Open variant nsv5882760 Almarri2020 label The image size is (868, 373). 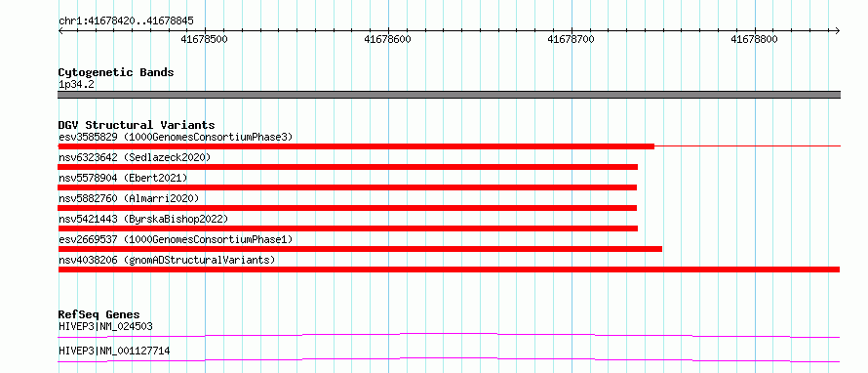click(129, 198)
